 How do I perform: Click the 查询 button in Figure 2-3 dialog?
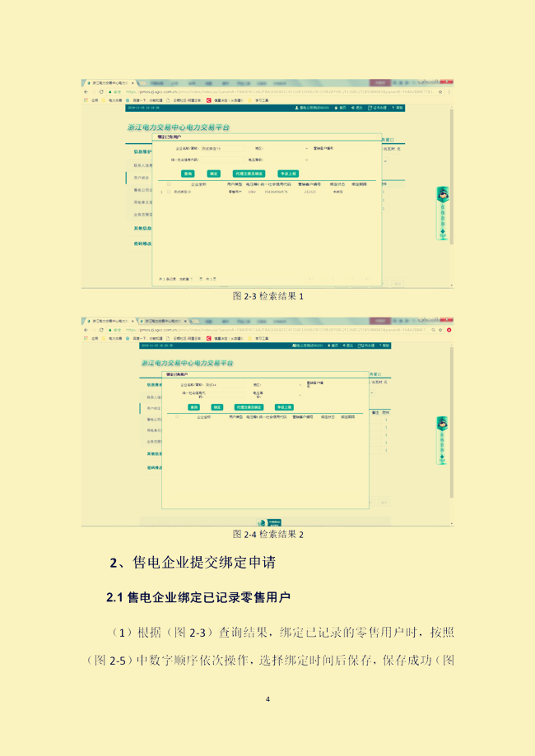pyautogui.click(x=188, y=174)
